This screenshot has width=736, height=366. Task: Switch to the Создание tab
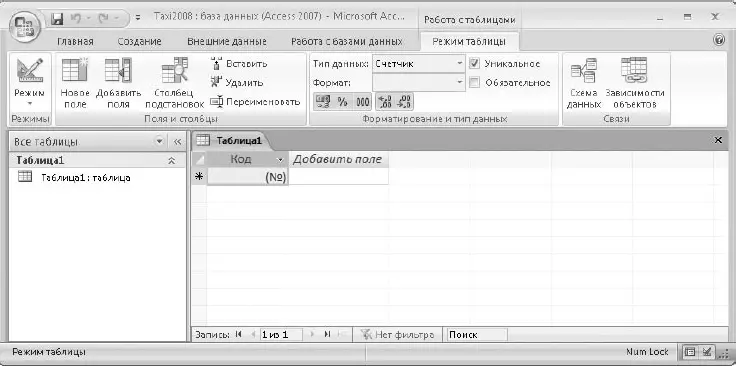tap(139, 41)
